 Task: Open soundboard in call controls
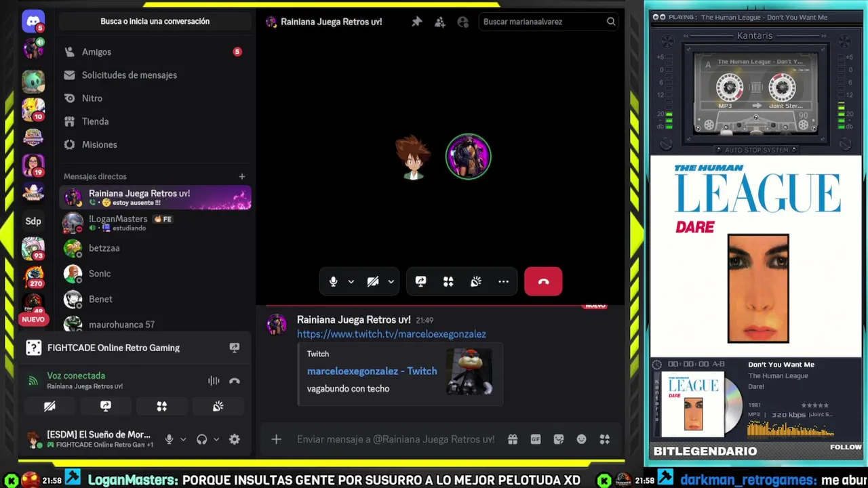[x=476, y=281]
